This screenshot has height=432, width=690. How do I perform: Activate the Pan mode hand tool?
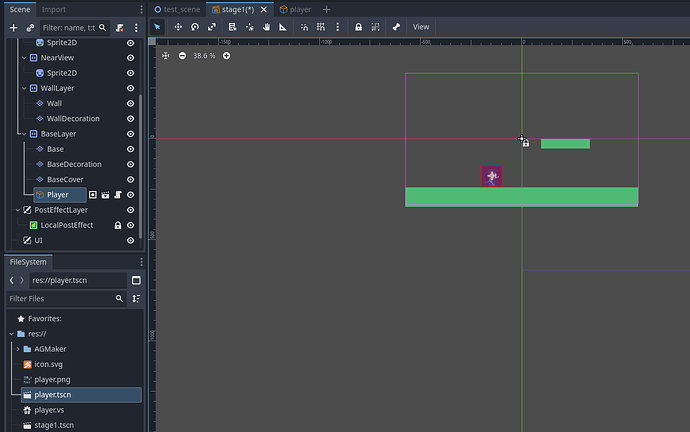pyautogui.click(x=267, y=27)
